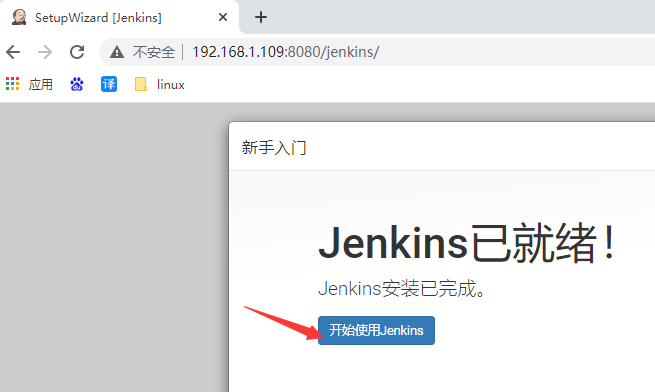
Task: Open the Baidu paw bookmark
Action: (77, 84)
